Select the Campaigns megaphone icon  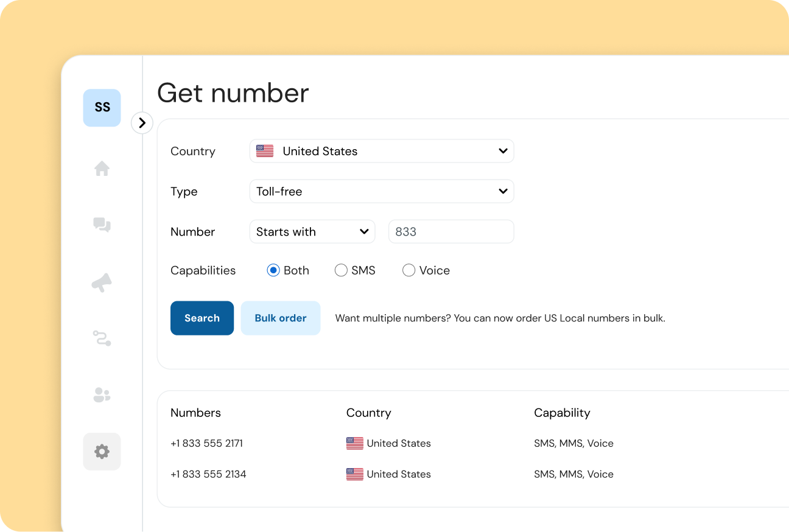(102, 282)
